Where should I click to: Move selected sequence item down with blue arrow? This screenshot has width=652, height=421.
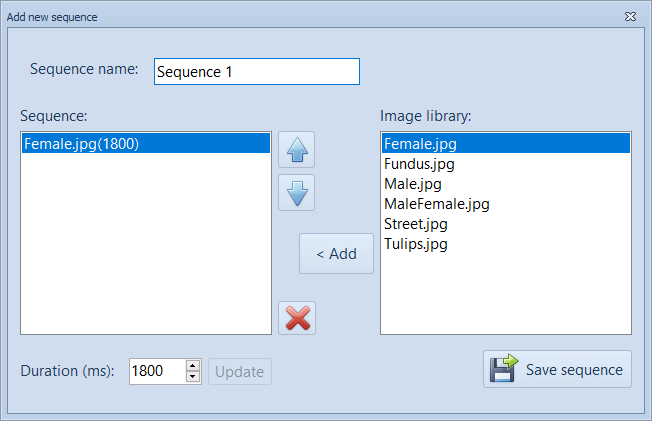click(x=296, y=192)
